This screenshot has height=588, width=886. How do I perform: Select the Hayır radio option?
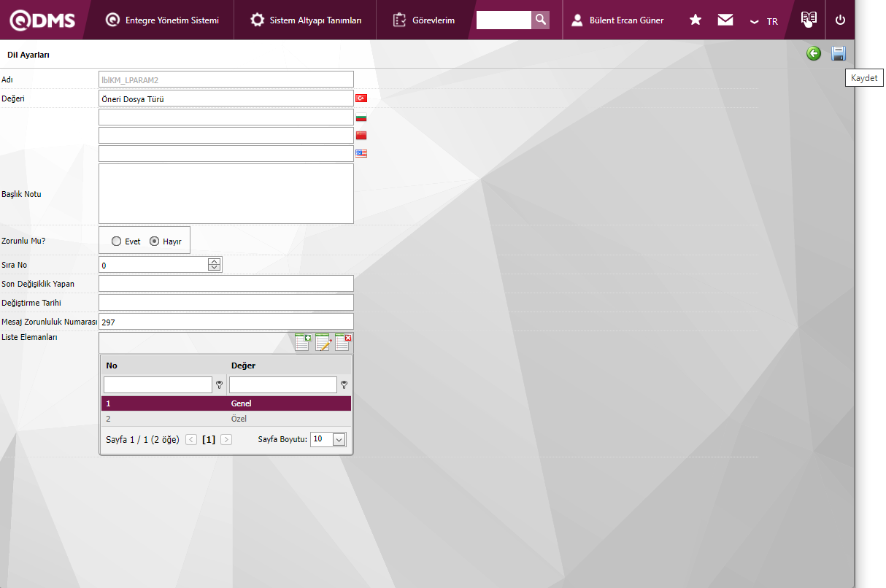coord(154,241)
